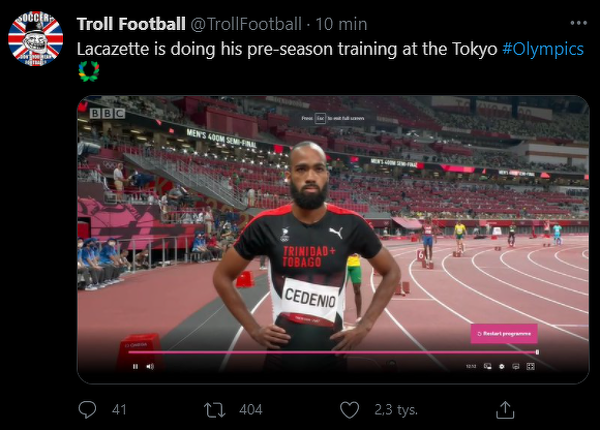Click the Restart programme button
Viewport: 600px width, 430px height.
[x=504, y=333]
